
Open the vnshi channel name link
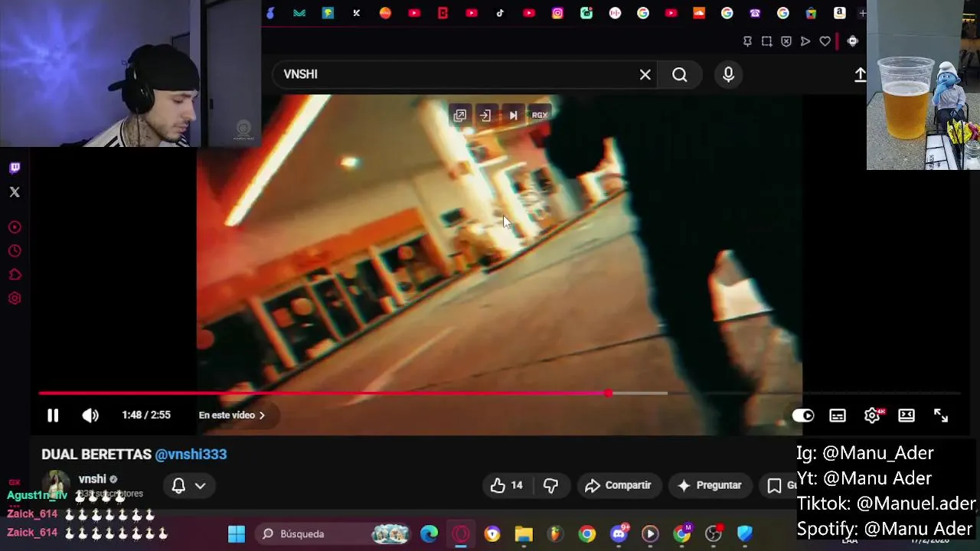pos(92,479)
